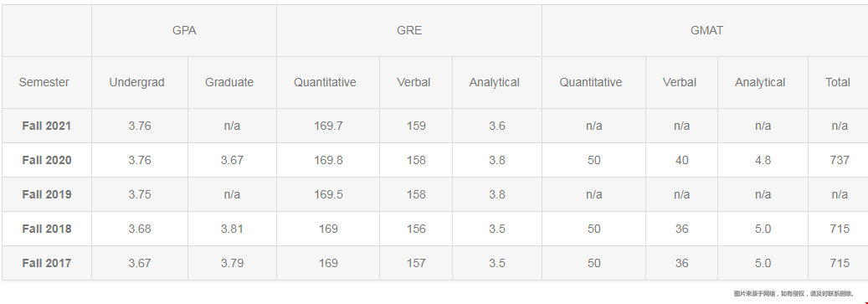This screenshot has height=304, width=868.
Task: Click the GPA column group header
Action: point(184,30)
